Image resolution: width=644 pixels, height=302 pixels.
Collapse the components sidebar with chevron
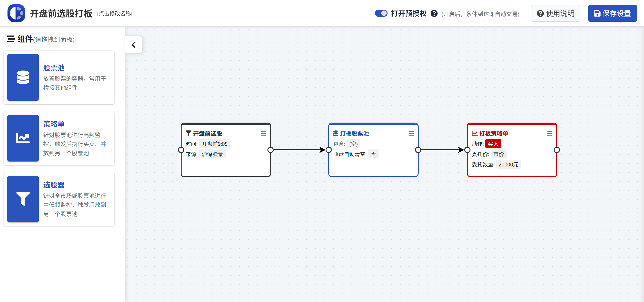[x=134, y=45]
